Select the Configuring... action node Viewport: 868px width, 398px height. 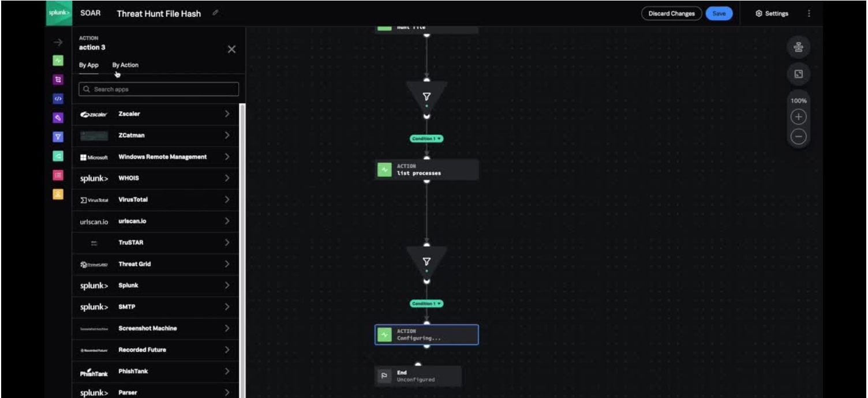point(426,335)
